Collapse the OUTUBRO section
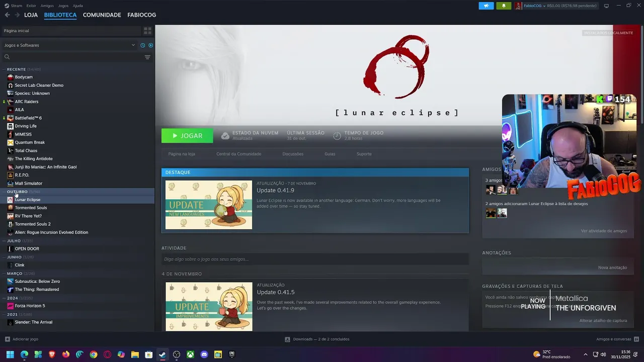The image size is (644, 362). (x=5, y=192)
